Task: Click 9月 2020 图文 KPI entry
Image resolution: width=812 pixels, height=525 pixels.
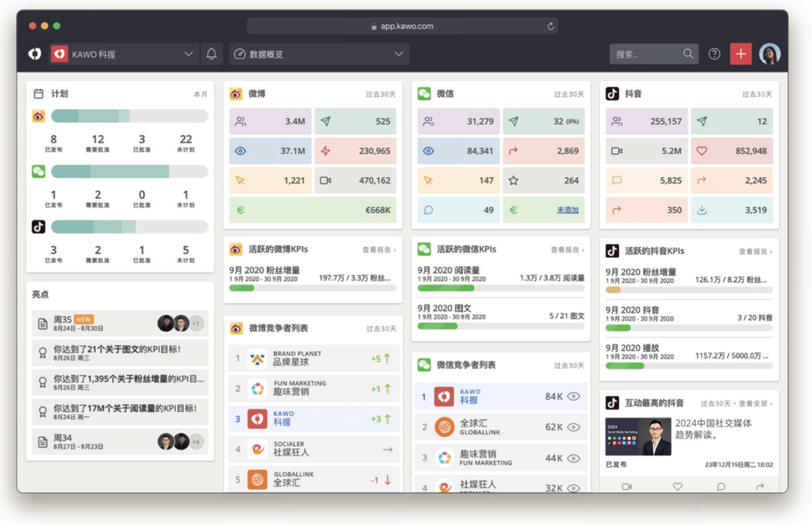Action: point(501,316)
